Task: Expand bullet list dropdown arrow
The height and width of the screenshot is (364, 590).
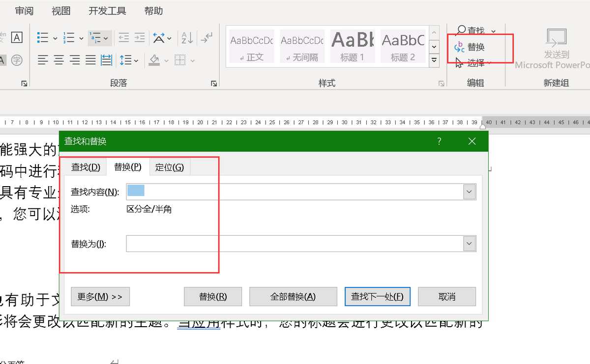Action: tap(55, 38)
